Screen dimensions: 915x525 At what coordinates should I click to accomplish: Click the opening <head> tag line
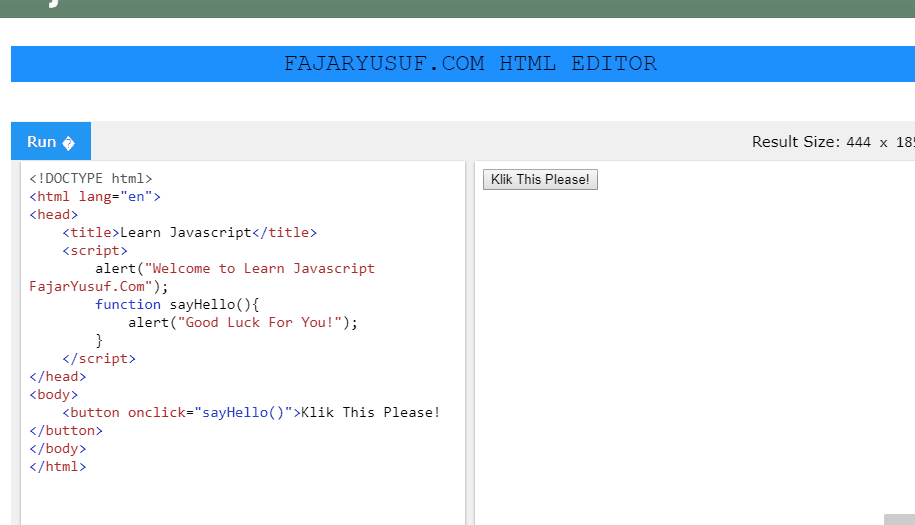[x=53, y=215]
